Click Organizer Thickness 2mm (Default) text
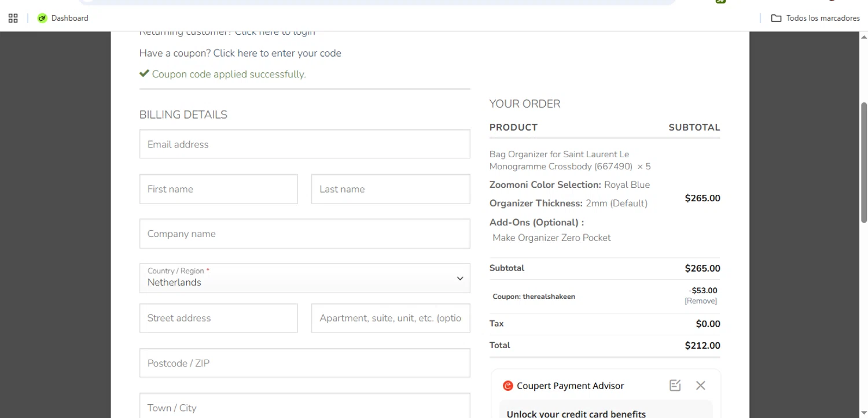Viewport: 868px width, 418px height. tap(568, 204)
